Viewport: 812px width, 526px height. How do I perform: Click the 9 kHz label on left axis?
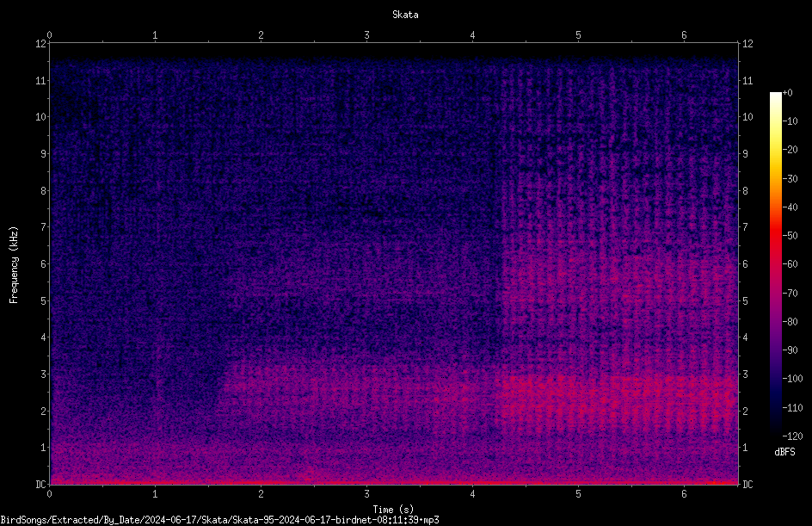tap(44, 153)
